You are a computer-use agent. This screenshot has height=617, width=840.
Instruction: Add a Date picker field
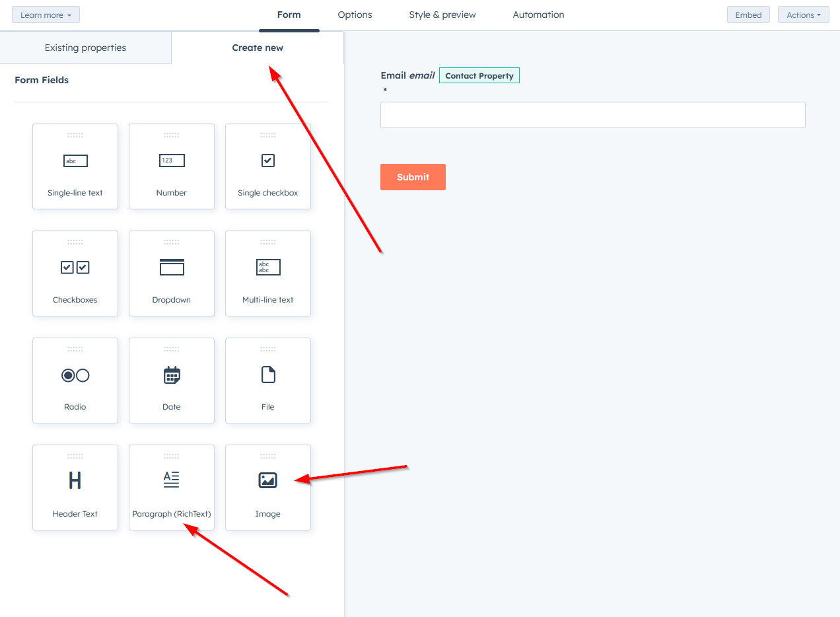(x=171, y=380)
